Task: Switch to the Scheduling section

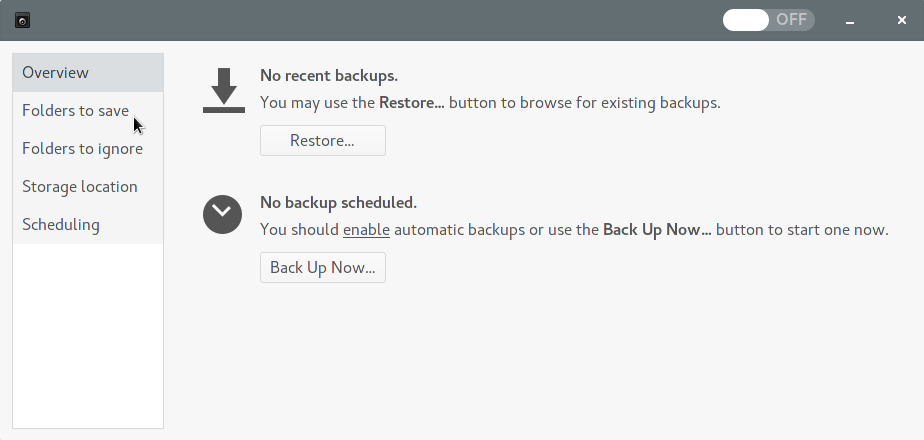Action: (x=88, y=225)
